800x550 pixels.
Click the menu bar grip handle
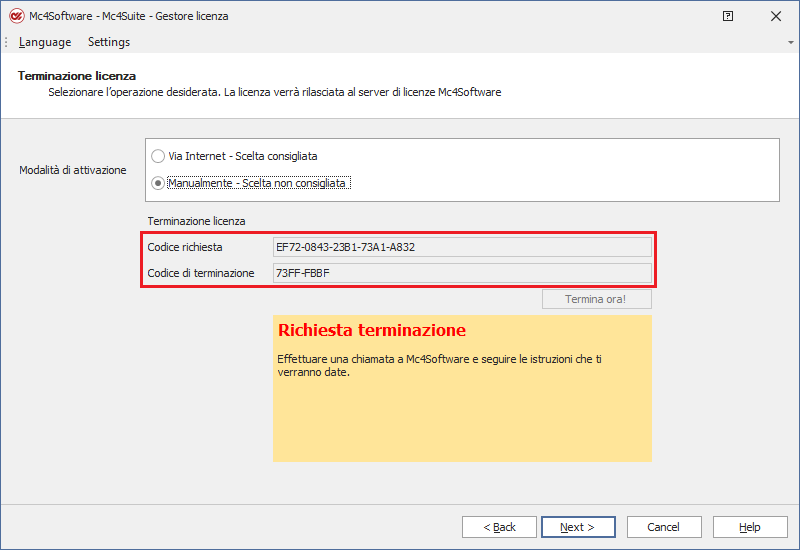pos(6,42)
